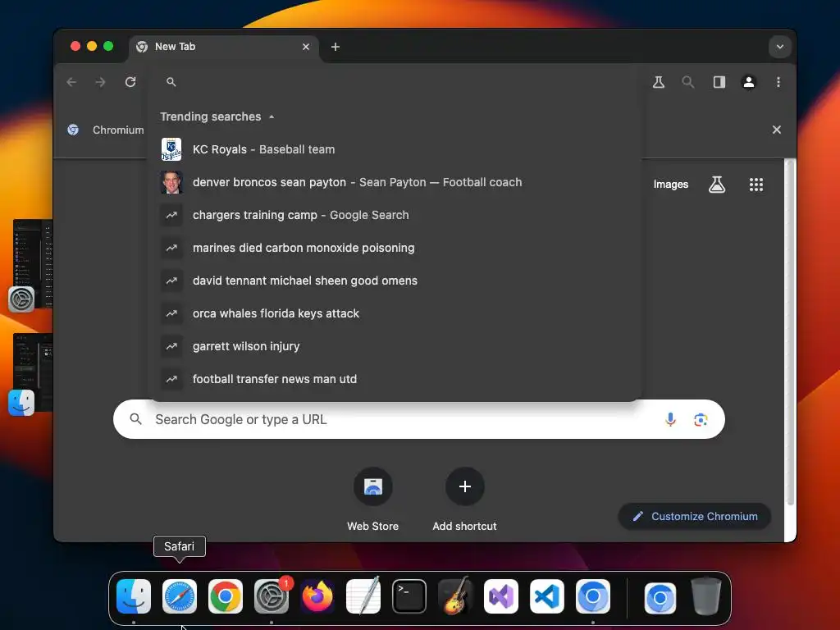840x630 pixels.
Task: Open the three-dot Chromium menu
Action: click(x=778, y=82)
